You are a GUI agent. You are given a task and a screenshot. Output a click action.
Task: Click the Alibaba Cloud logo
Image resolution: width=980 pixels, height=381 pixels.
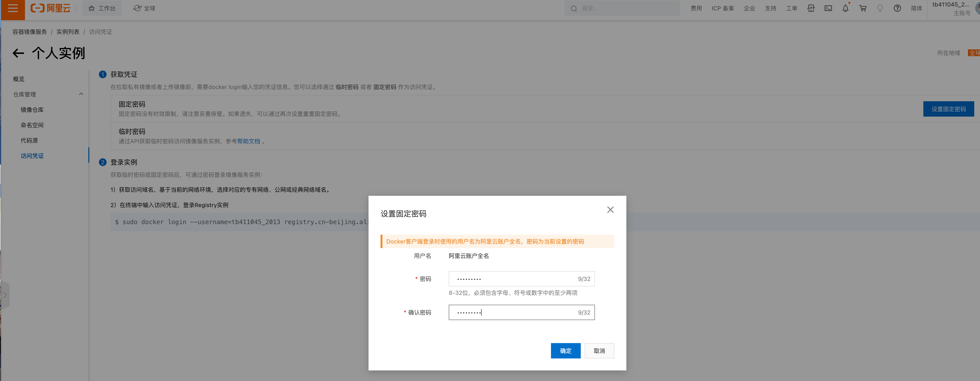point(50,8)
